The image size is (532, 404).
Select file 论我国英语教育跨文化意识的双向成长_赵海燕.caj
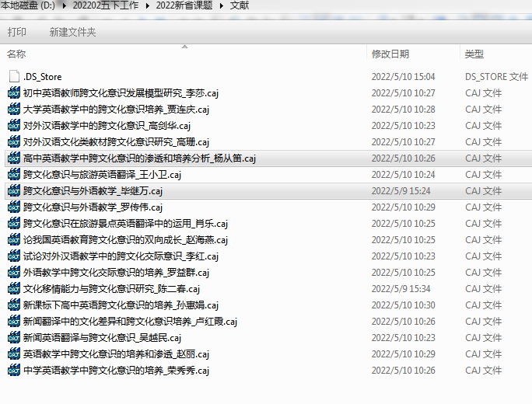pyautogui.click(x=125, y=239)
